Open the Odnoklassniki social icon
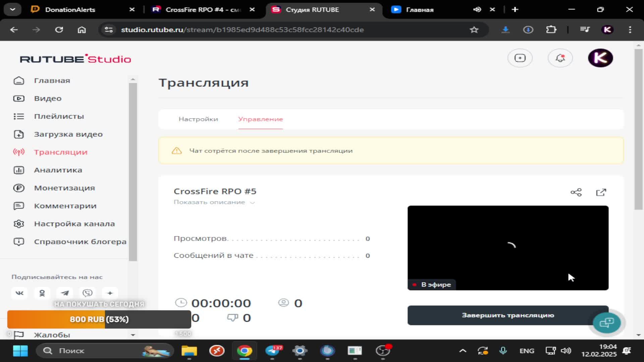644x362 pixels. coord(42,293)
